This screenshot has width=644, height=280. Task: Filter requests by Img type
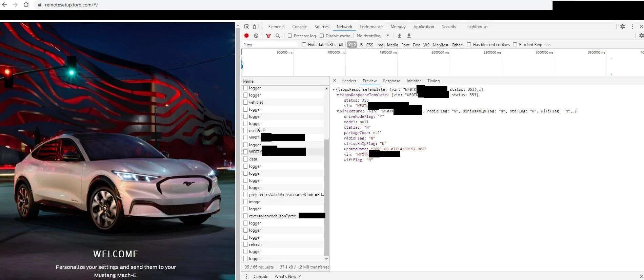(x=380, y=45)
